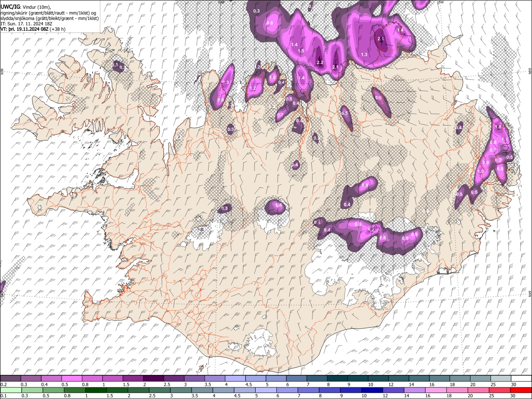Click the bright red swatch after 30, bottom legend row
Viewport: 532px width, 399px height.
tap(520, 390)
